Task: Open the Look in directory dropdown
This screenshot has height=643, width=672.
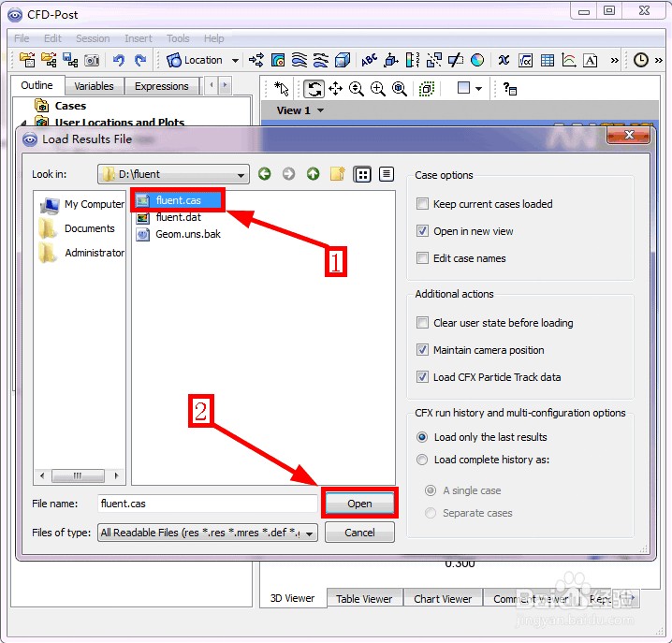Action: 173,174
